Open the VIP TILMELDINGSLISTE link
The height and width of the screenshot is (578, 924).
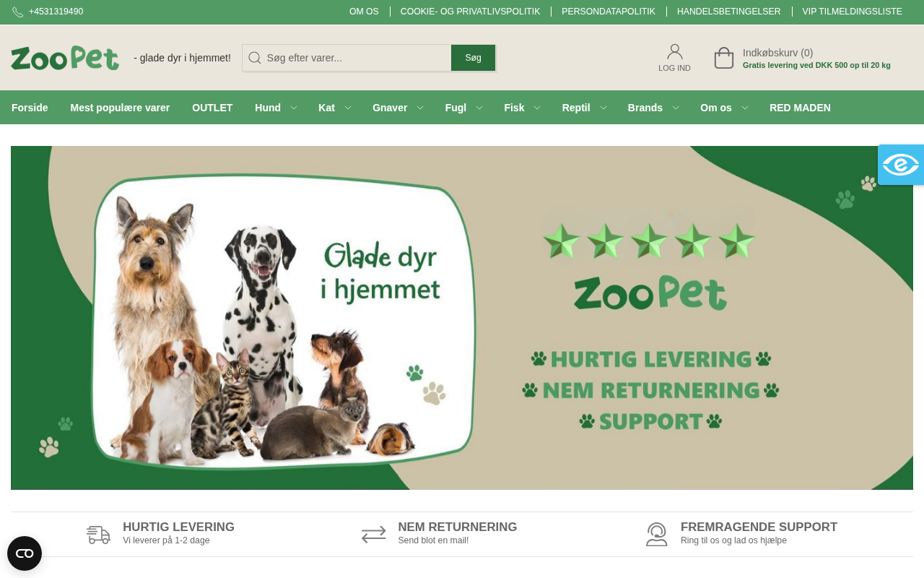point(853,12)
